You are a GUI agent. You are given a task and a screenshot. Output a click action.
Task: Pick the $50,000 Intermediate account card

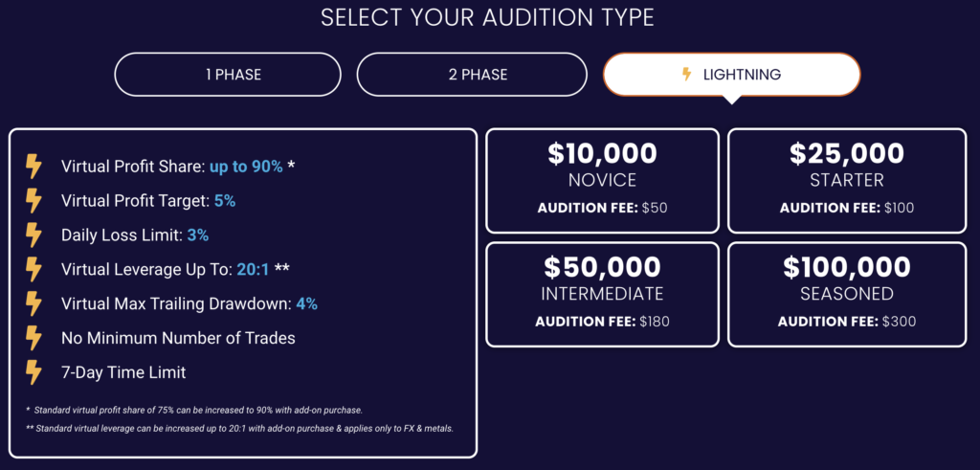pyautogui.click(x=603, y=295)
